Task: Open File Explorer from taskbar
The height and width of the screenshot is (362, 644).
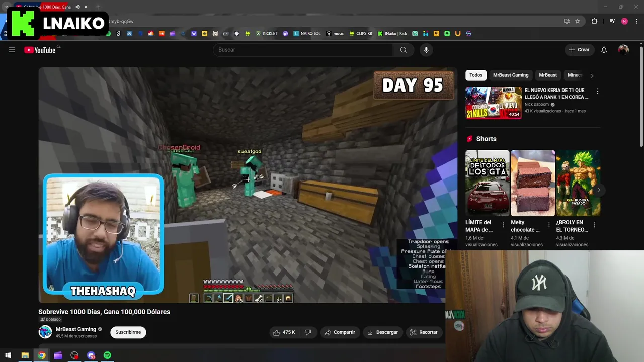Action: tap(25, 355)
